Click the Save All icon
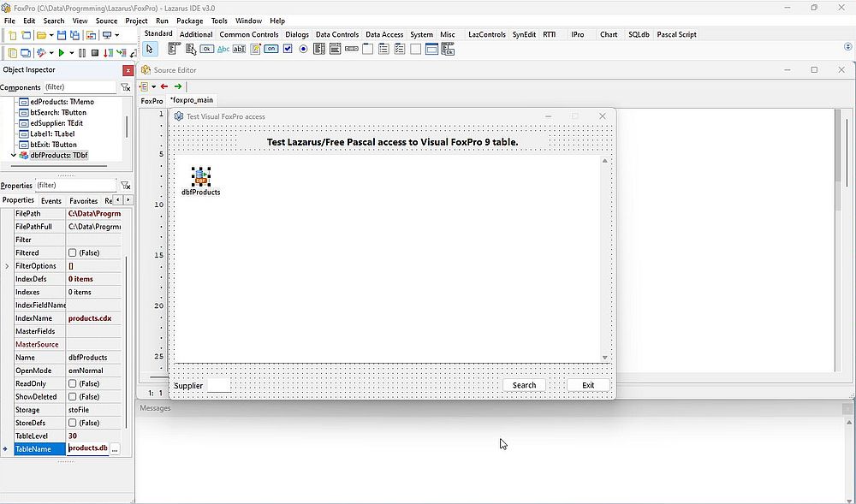The height and width of the screenshot is (504, 856). [74, 35]
